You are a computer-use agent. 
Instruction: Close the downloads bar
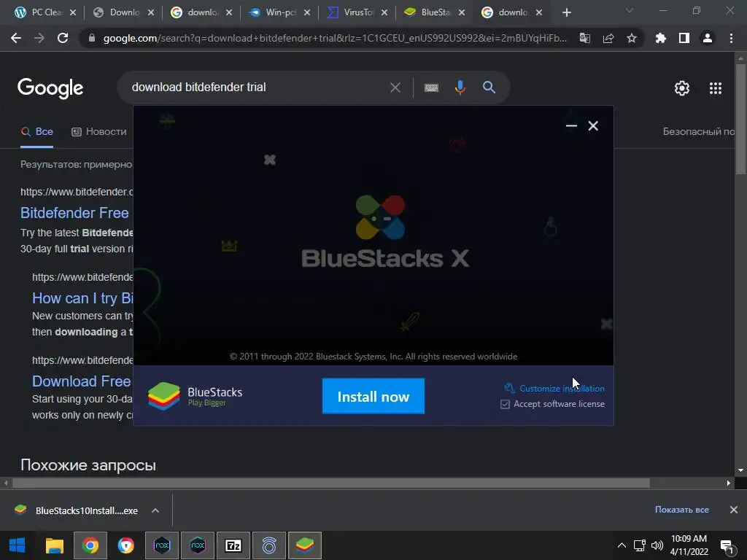point(734,510)
